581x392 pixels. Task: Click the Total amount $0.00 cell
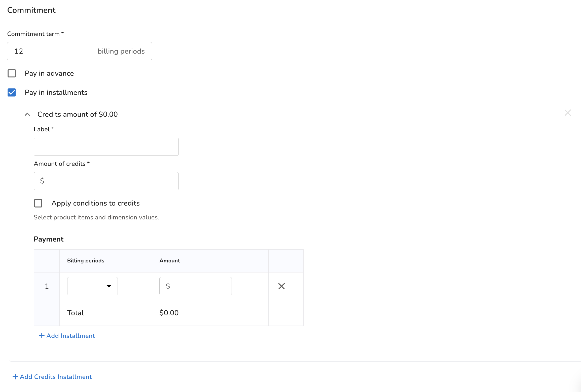[x=169, y=313]
